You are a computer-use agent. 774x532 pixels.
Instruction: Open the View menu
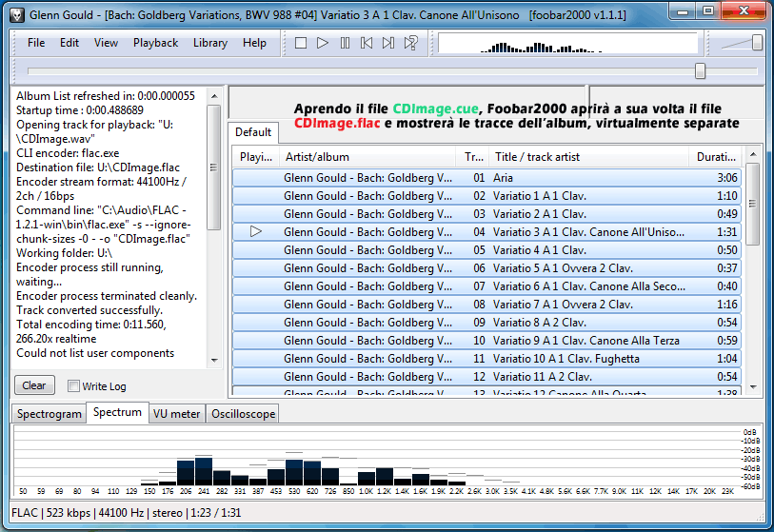coord(106,43)
